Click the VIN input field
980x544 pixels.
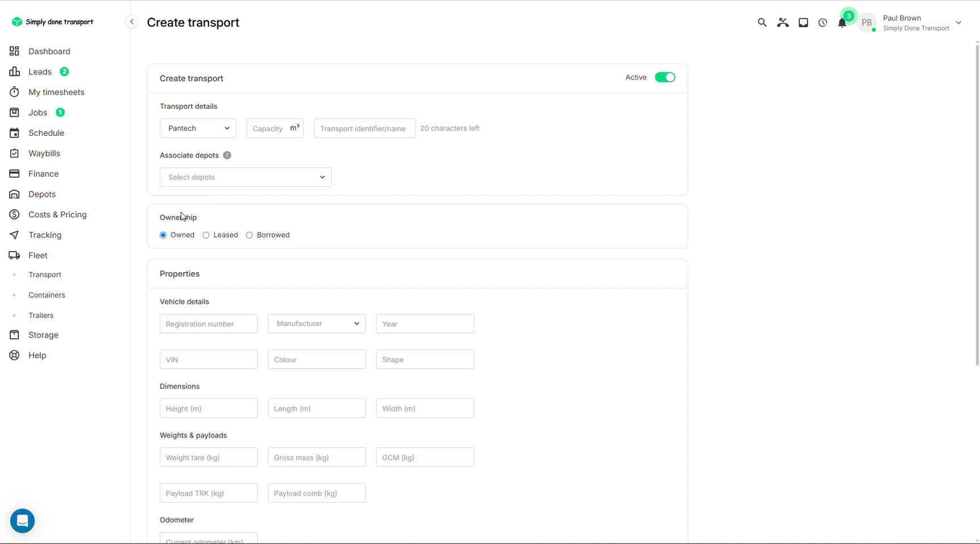tap(209, 359)
